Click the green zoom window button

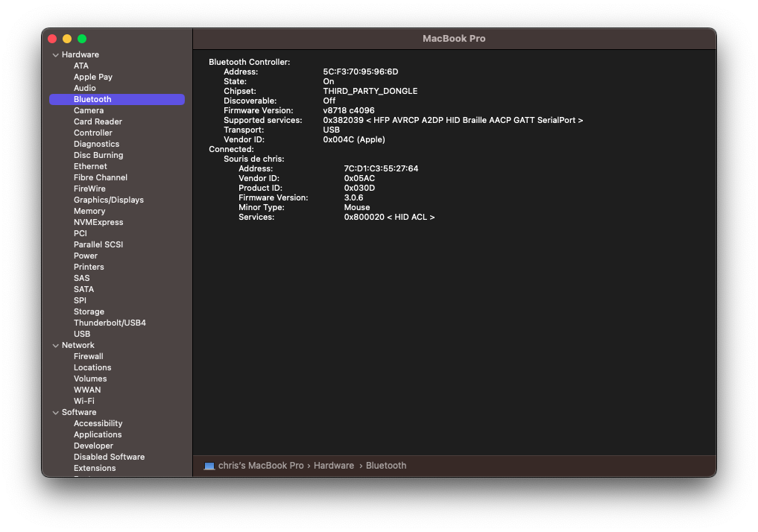[x=82, y=39]
